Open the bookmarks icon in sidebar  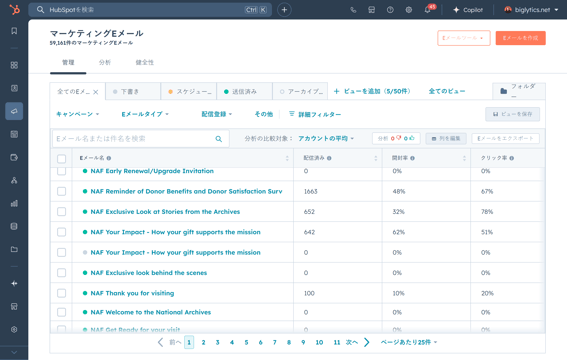coord(14,31)
